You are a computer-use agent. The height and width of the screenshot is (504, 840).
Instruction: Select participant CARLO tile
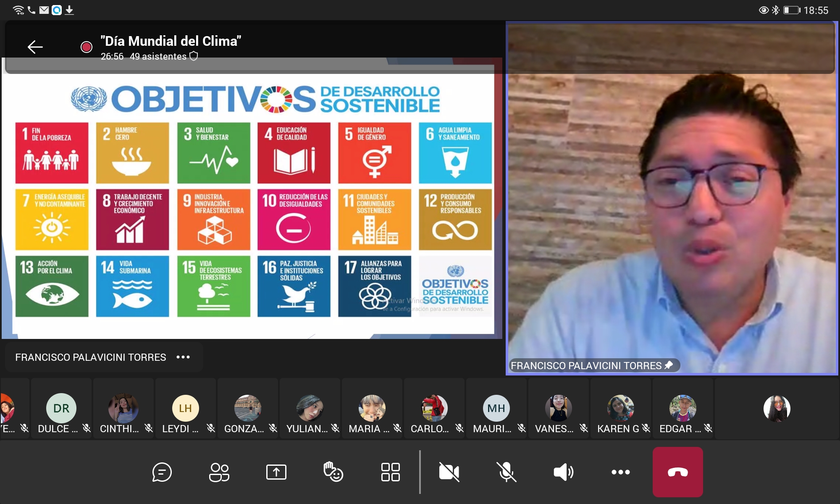(x=434, y=408)
